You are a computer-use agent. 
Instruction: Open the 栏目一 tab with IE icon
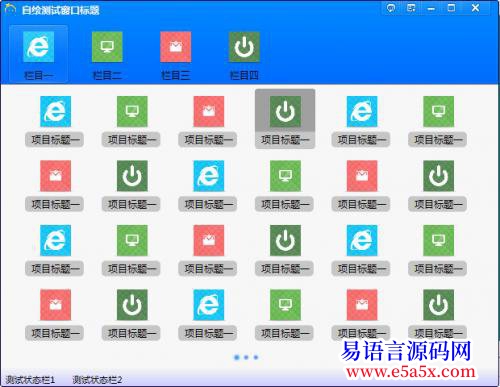pos(38,54)
